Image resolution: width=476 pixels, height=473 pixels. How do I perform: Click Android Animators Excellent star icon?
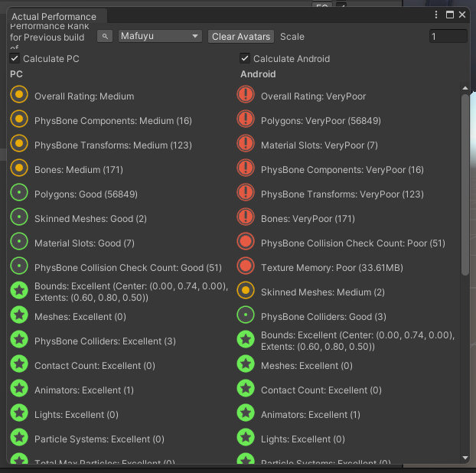[246, 413]
